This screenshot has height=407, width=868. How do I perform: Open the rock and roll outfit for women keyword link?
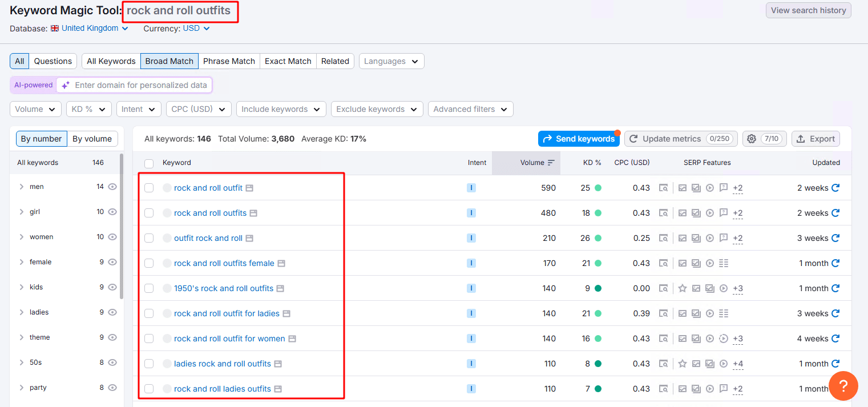pos(229,339)
